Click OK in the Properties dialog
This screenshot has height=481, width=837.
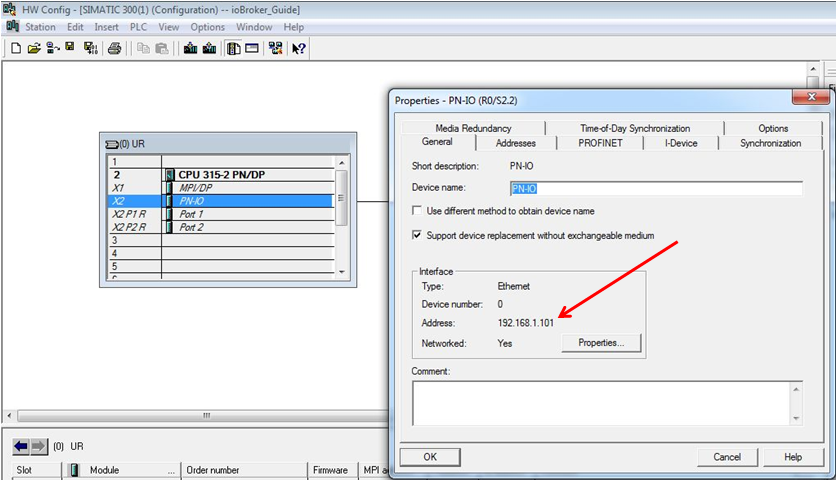[x=430, y=457]
